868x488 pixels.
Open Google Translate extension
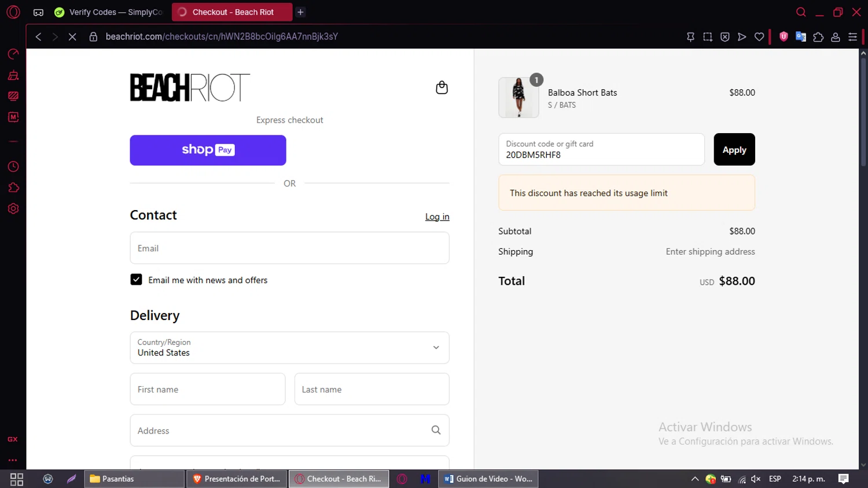pos(801,36)
